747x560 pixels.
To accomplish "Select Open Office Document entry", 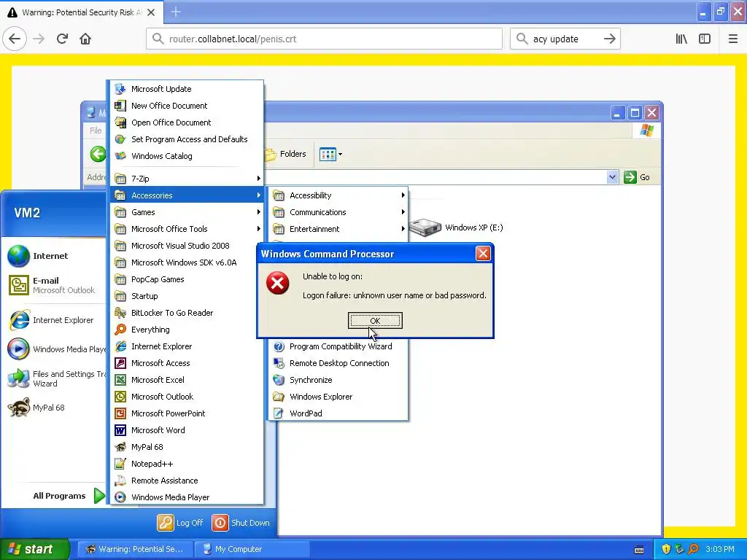I will (x=187, y=122).
